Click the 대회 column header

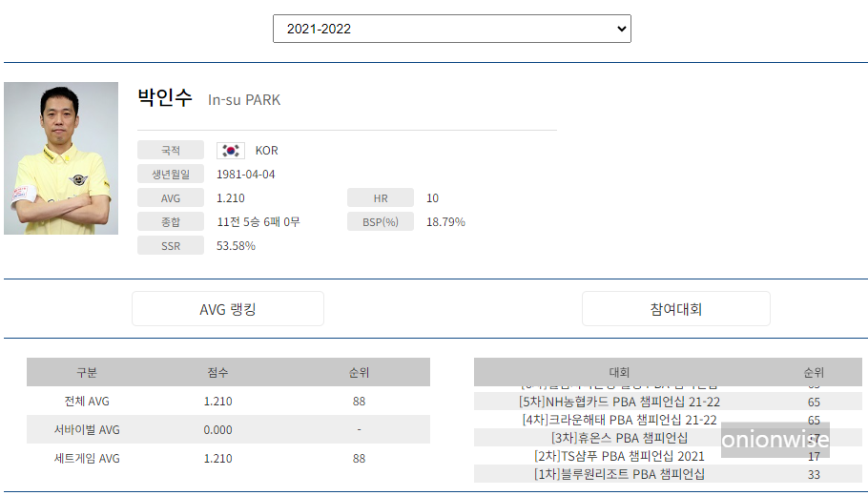coord(619,373)
